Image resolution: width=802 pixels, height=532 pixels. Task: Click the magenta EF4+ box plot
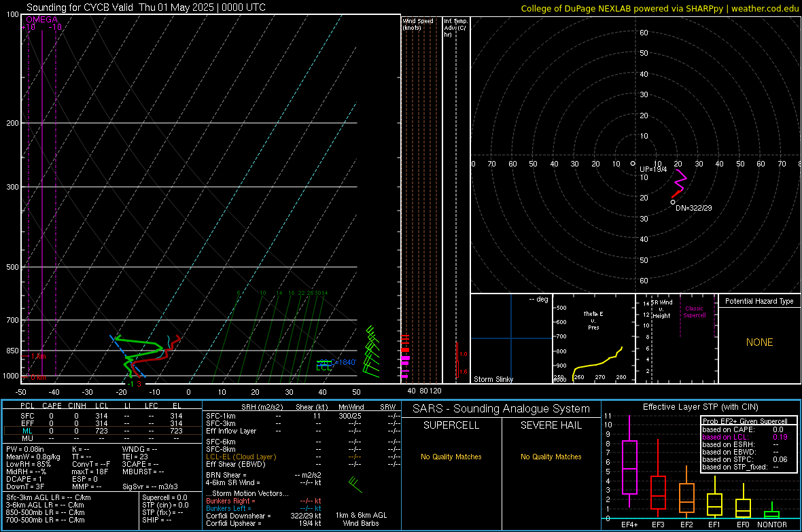[x=629, y=461]
